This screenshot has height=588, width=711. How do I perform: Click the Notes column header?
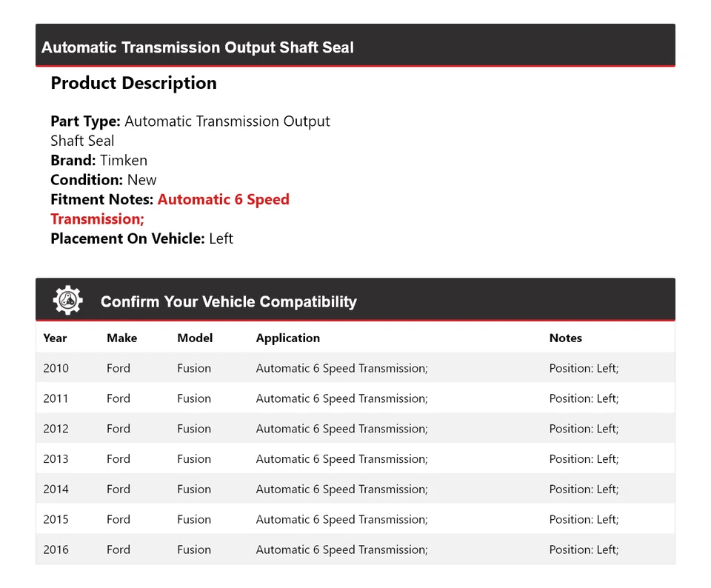point(565,338)
